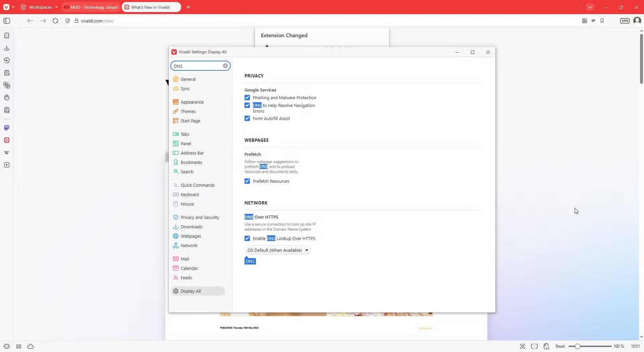Clear the DNS settings search field
The image size is (644, 352).
[225, 66]
